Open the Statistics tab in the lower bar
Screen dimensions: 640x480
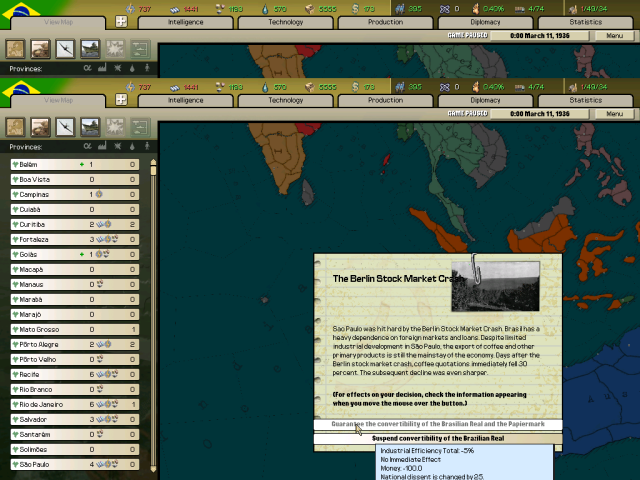point(586,100)
